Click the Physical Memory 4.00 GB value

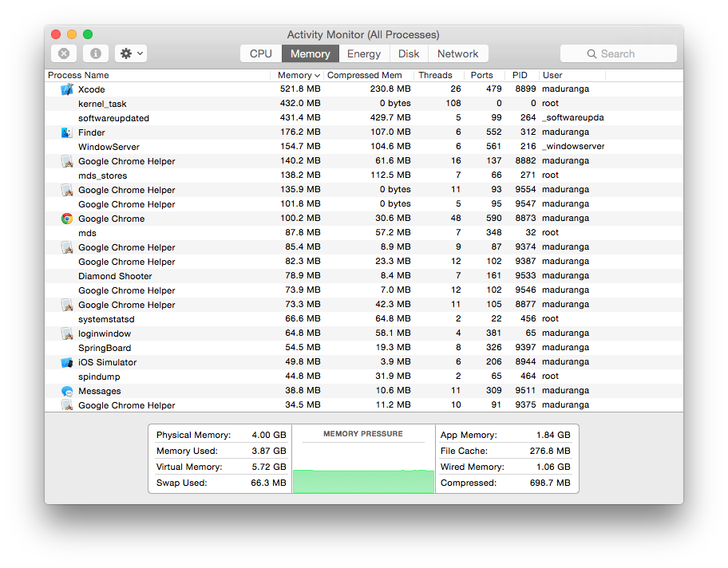coord(269,435)
